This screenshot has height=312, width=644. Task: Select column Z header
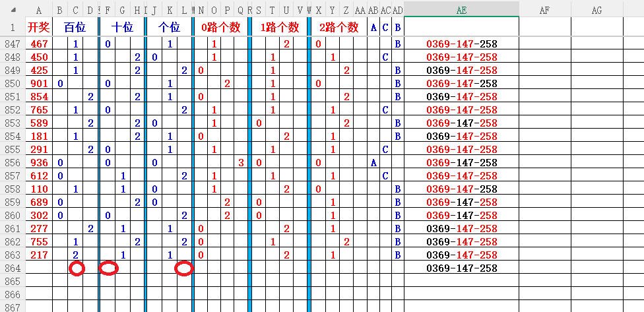(346, 11)
